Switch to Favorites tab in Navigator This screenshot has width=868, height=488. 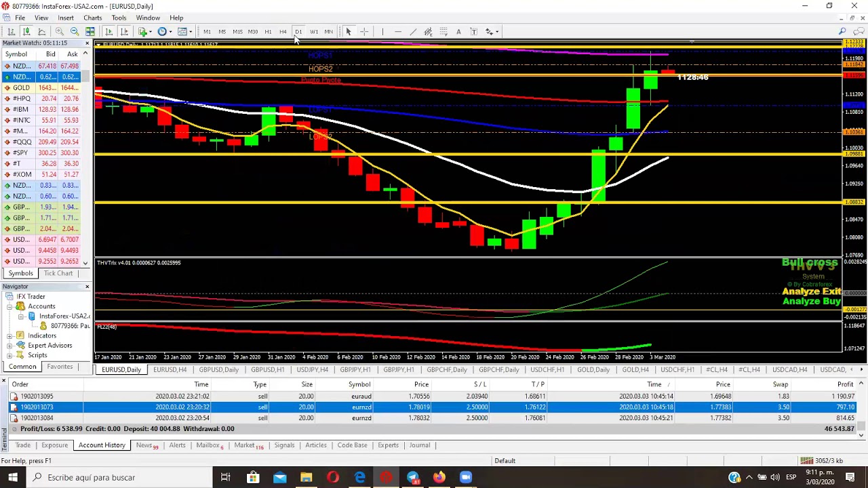(x=60, y=367)
